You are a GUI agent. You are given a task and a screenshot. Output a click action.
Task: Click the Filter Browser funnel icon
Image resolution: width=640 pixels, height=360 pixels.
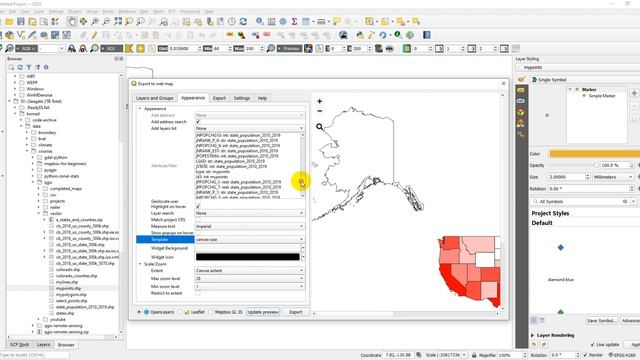point(29,67)
